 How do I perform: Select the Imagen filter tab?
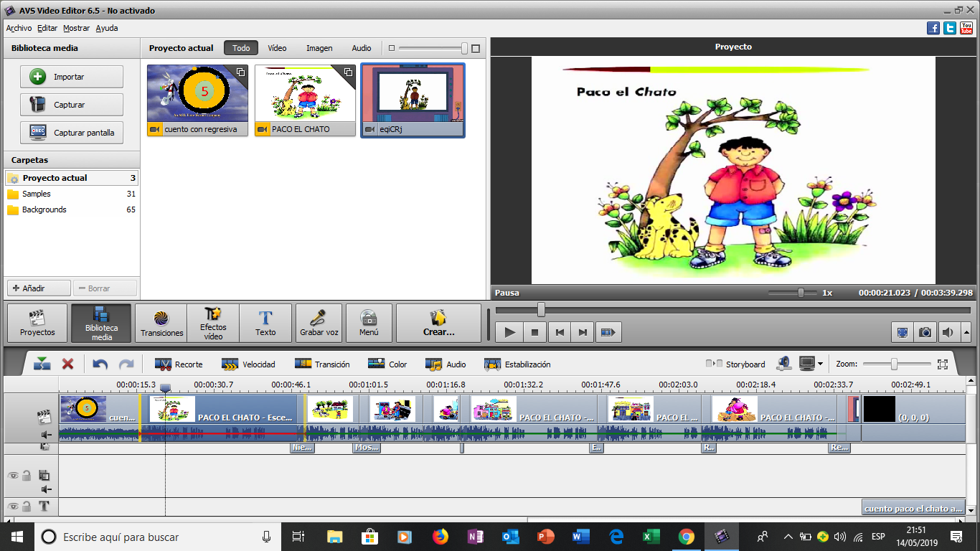tap(319, 48)
